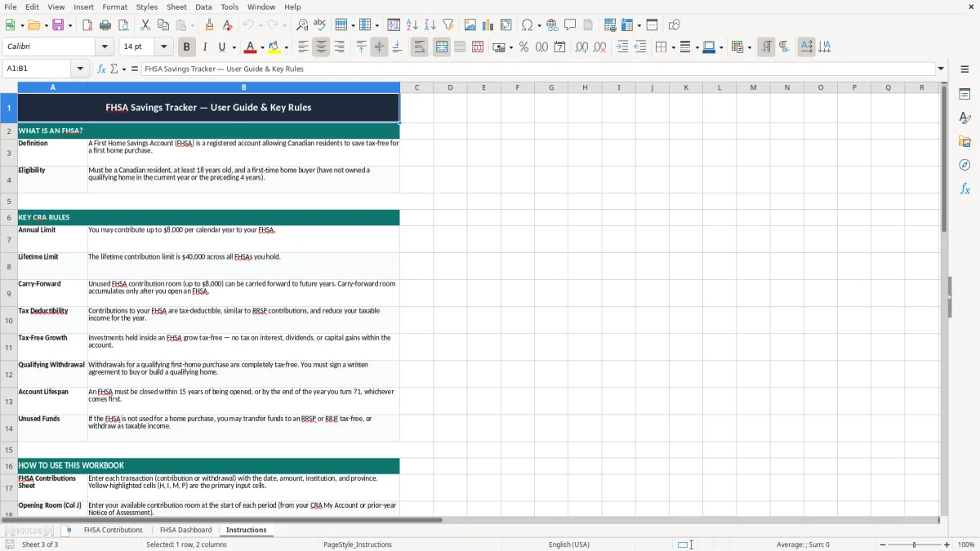This screenshot has width=980, height=551.
Task: Open the Format menu
Action: [x=114, y=7]
